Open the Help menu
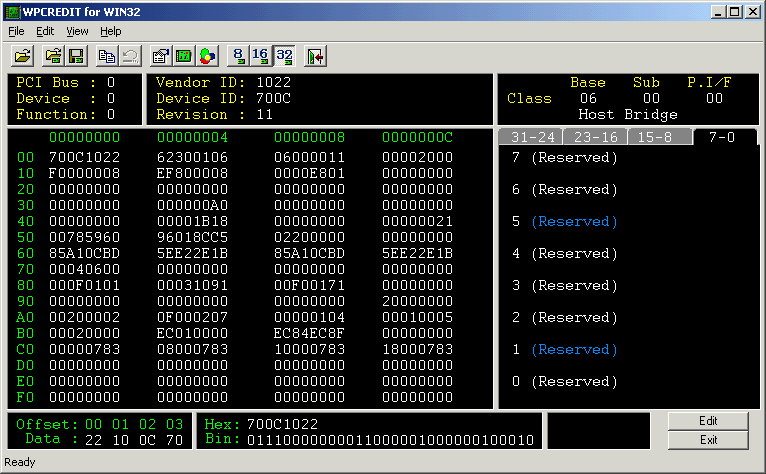 pos(110,31)
